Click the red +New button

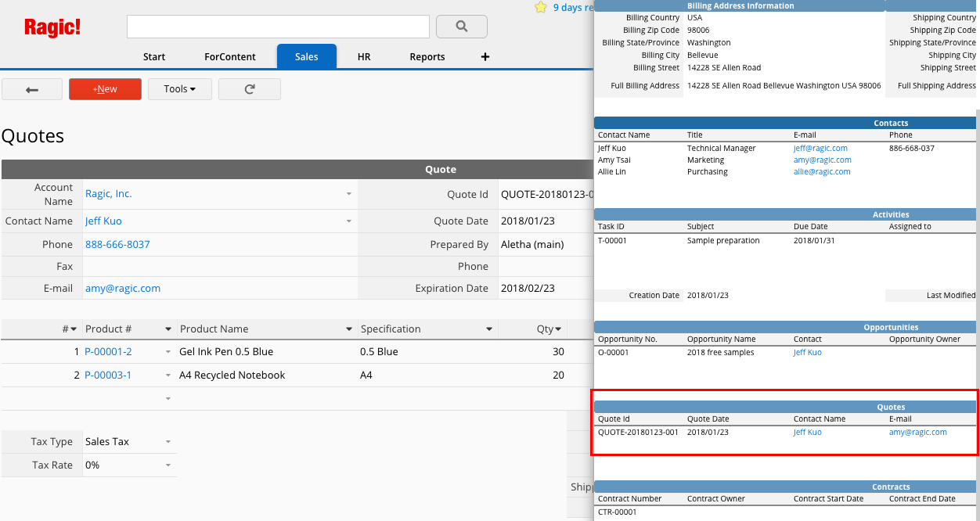click(105, 89)
